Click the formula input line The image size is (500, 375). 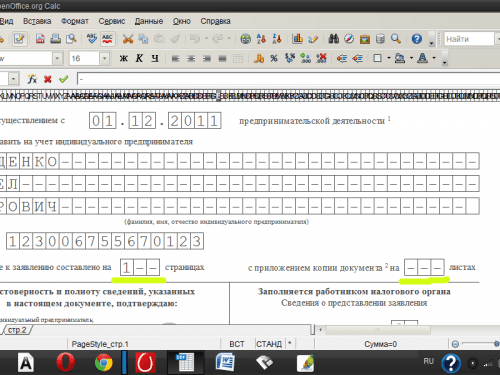pyautogui.click(x=288, y=79)
